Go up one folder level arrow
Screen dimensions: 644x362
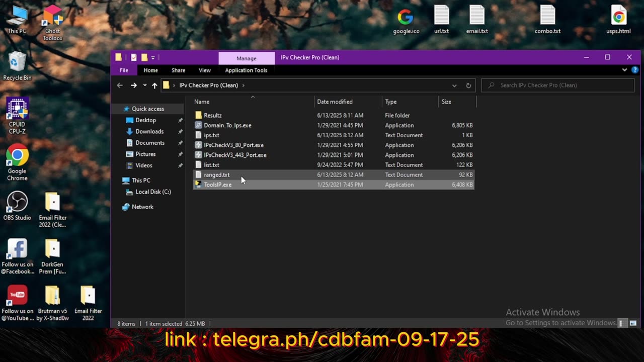154,85
